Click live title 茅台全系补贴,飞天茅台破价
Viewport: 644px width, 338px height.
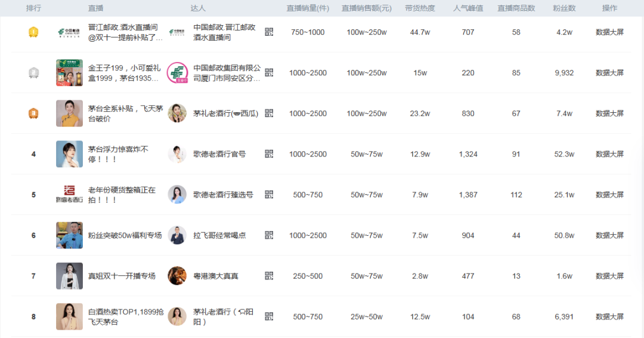[125, 113]
